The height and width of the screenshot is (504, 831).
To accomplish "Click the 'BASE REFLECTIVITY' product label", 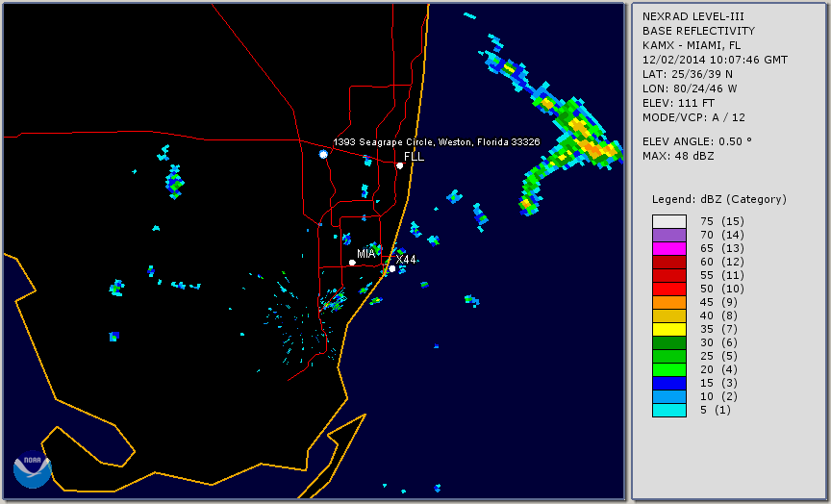I will (698, 32).
